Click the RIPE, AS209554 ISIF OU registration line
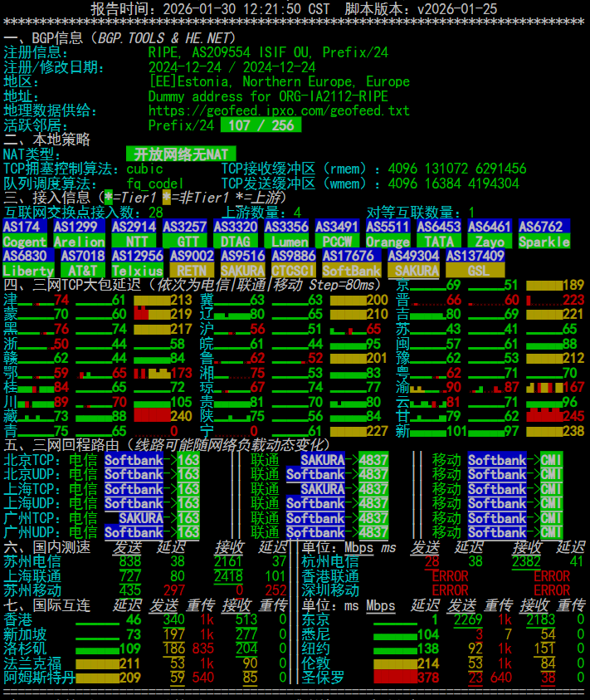This screenshot has width=590, height=700. click(268, 52)
